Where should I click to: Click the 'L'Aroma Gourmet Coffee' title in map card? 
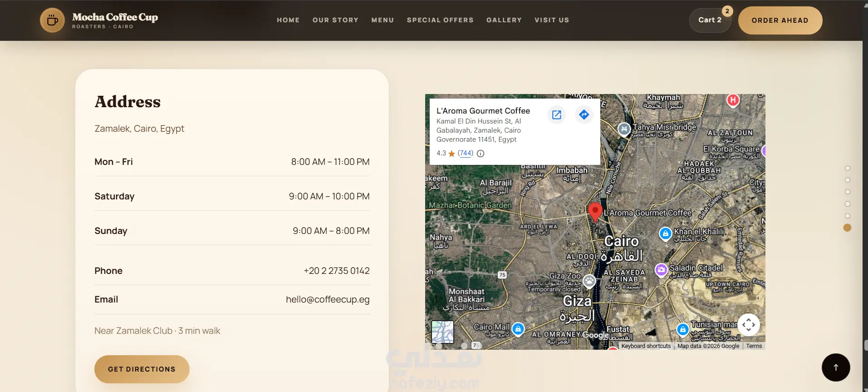483,111
